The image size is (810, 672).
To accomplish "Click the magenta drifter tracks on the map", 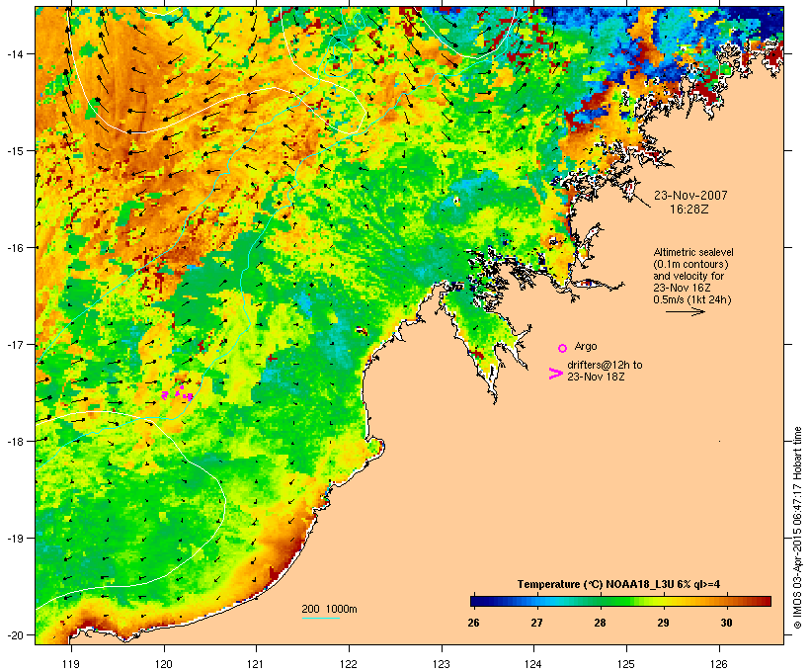I will (178, 393).
